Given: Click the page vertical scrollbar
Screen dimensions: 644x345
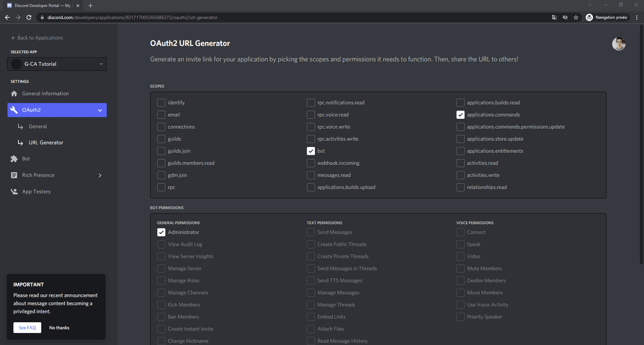Looking at the screenshot, I should (642, 144).
